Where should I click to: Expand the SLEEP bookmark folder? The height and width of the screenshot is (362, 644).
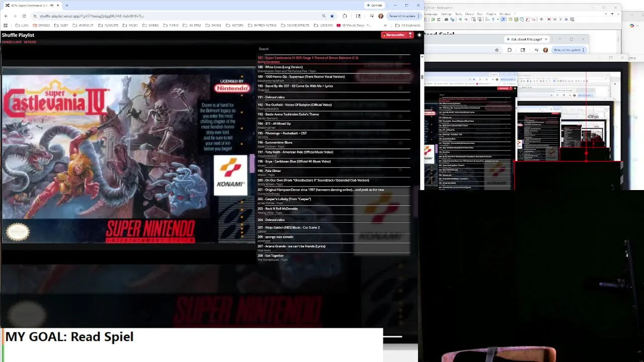coord(61,25)
